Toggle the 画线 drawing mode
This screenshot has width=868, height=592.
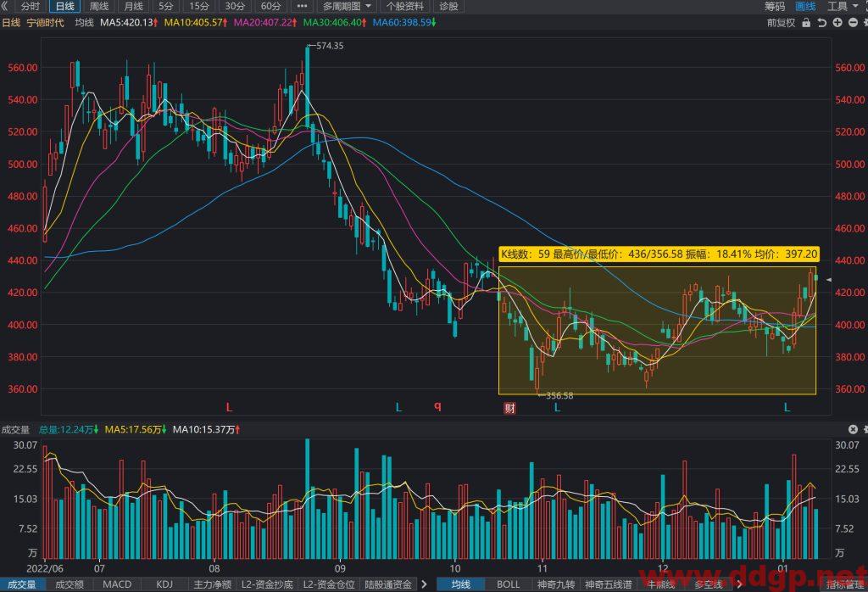point(805,6)
